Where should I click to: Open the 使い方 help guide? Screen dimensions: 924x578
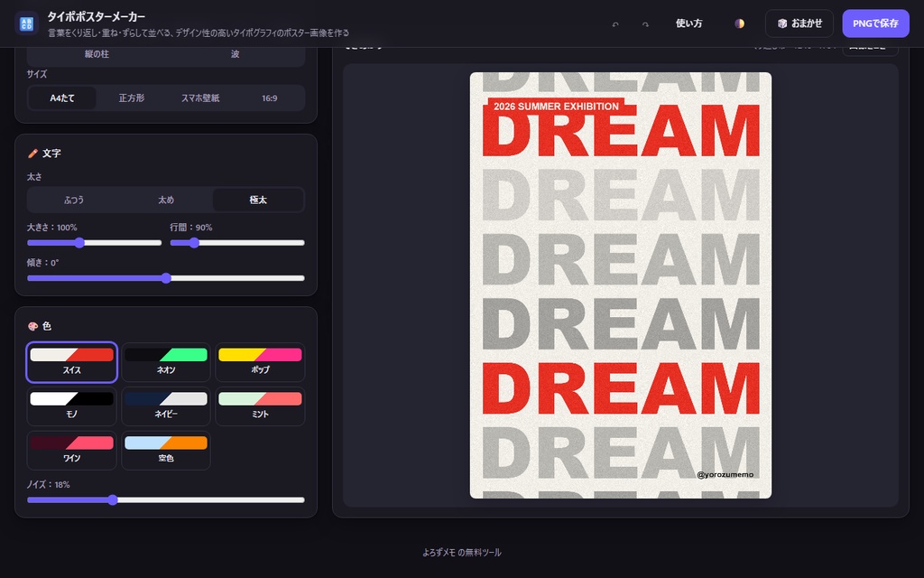(x=688, y=23)
